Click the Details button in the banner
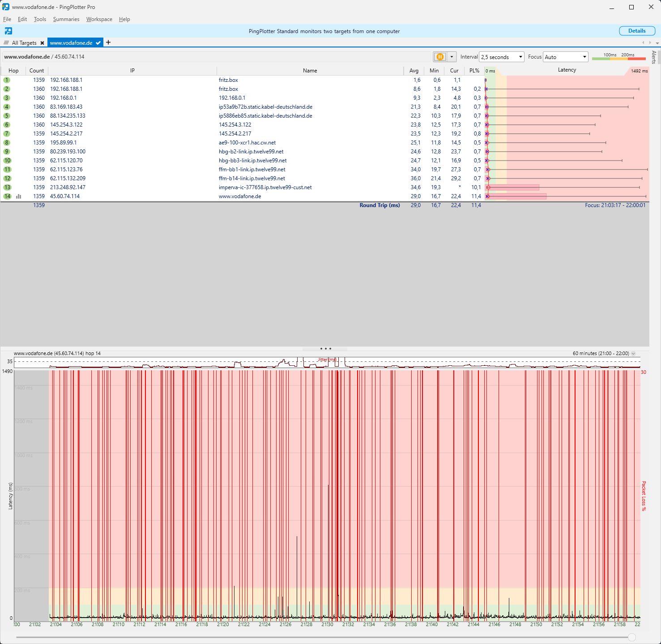This screenshot has width=661, height=644. pyautogui.click(x=637, y=31)
